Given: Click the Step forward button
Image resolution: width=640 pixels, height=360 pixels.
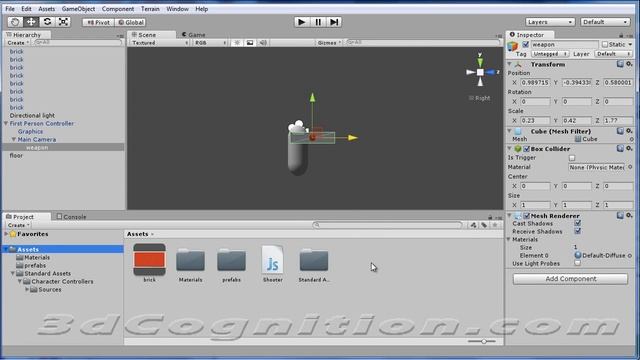Looking at the screenshot, I should pyautogui.click(x=334, y=22).
